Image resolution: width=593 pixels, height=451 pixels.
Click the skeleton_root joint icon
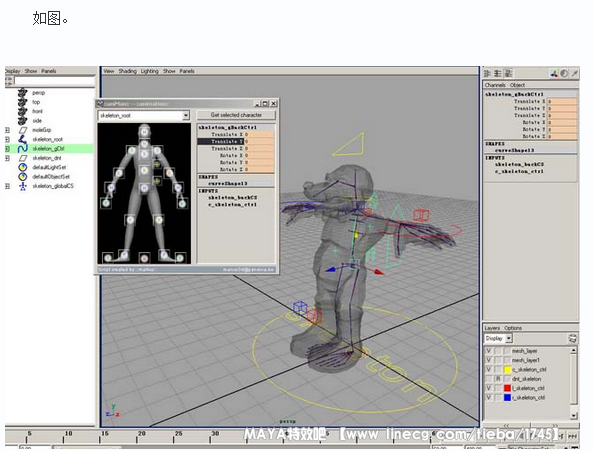point(23,139)
